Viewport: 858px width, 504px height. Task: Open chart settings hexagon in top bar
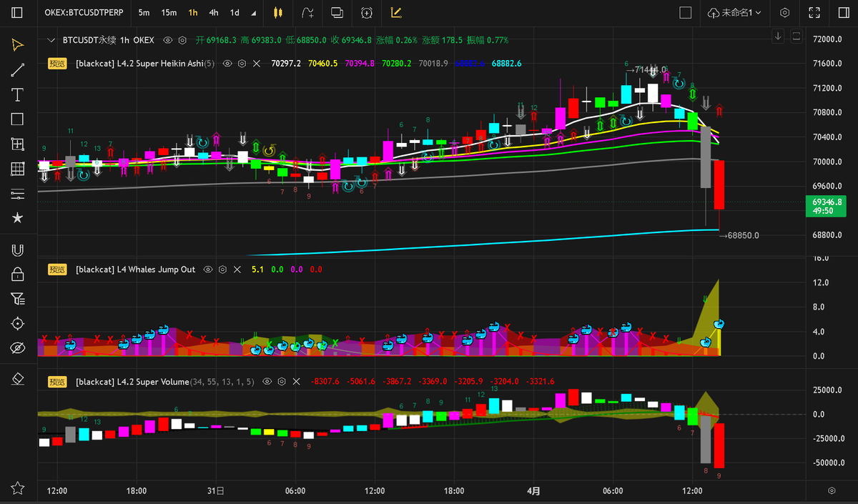785,13
